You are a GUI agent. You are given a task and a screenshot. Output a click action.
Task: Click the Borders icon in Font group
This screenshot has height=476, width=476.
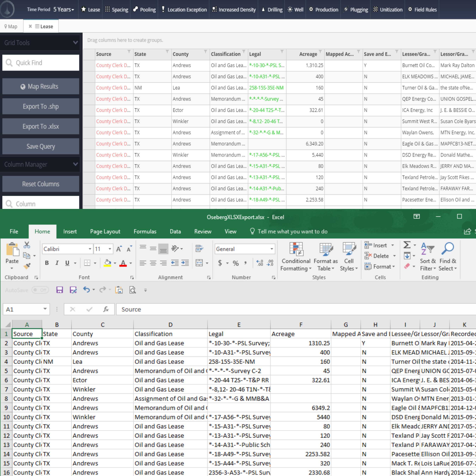(x=87, y=263)
